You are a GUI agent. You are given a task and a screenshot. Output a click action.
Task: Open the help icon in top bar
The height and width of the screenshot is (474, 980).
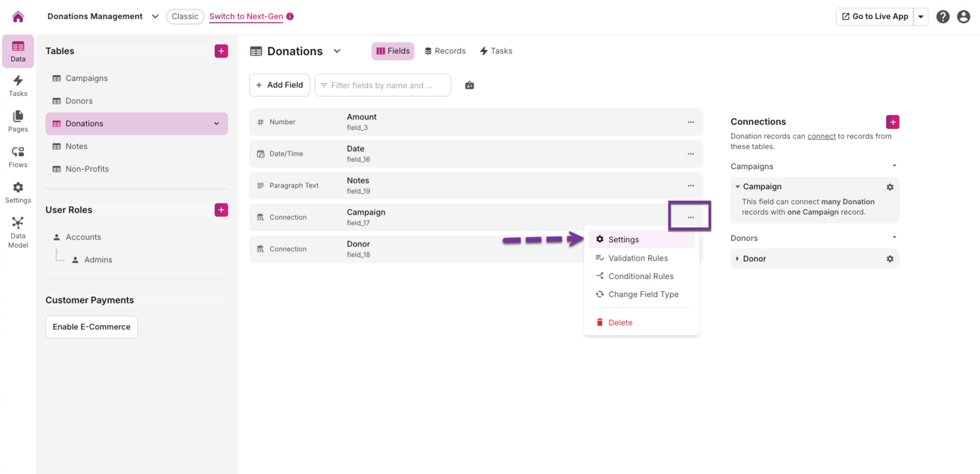click(943, 16)
